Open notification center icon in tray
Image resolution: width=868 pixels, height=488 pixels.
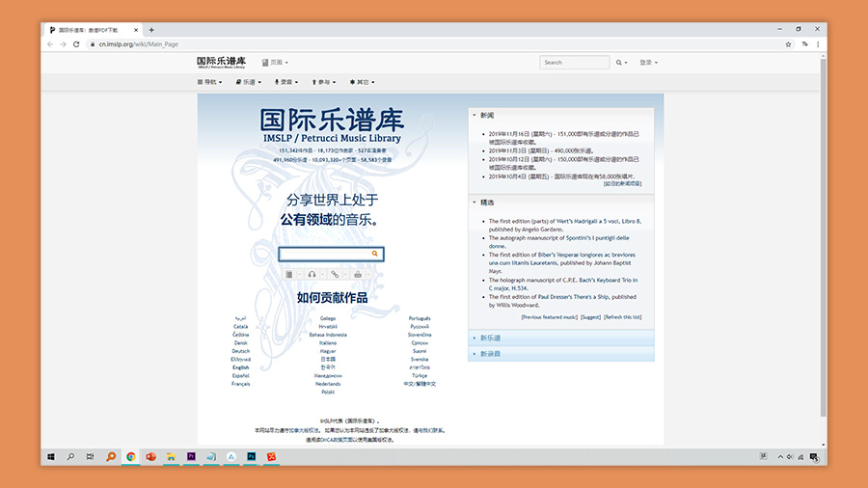pyautogui.click(x=814, y=457)
